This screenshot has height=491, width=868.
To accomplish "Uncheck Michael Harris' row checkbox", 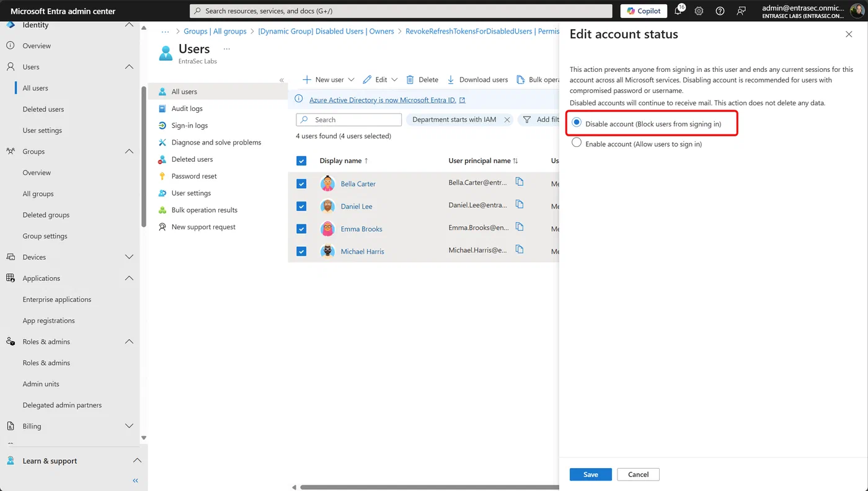I will point(301,251).
